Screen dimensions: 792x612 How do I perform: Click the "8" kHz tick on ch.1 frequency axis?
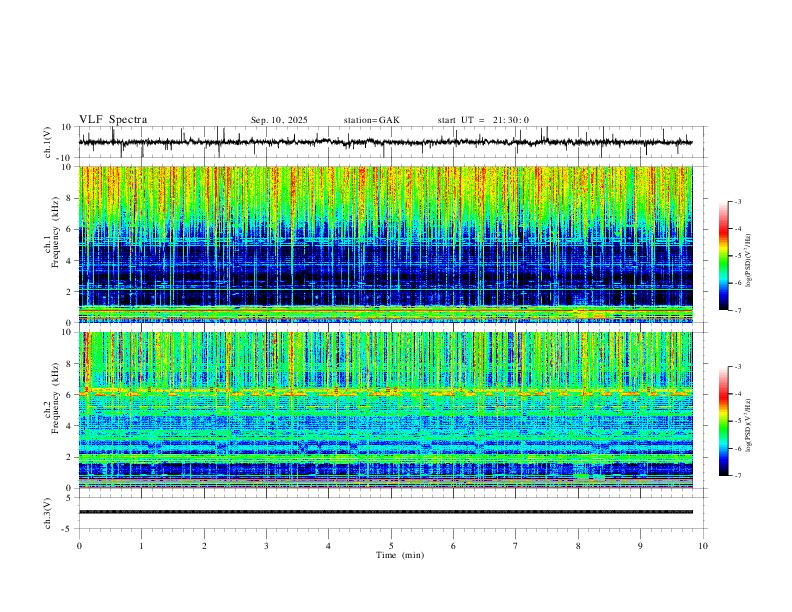point(69,198)
